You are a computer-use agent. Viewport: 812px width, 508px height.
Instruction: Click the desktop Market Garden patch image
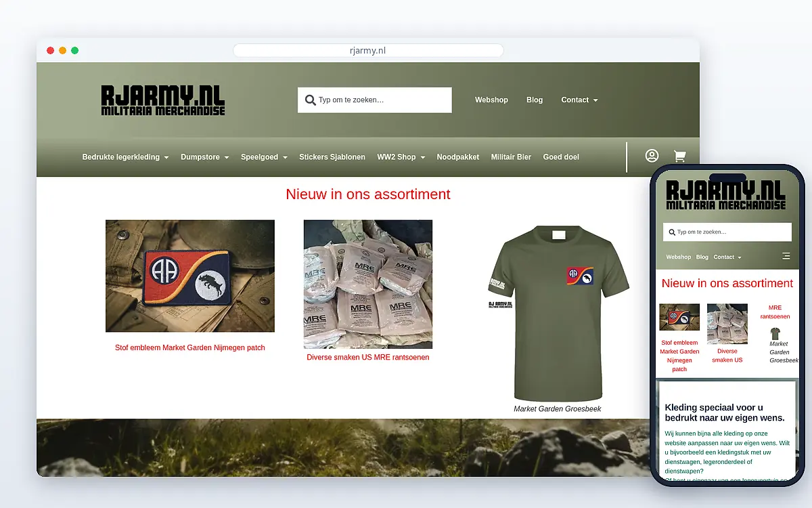[x=190, y=276]
